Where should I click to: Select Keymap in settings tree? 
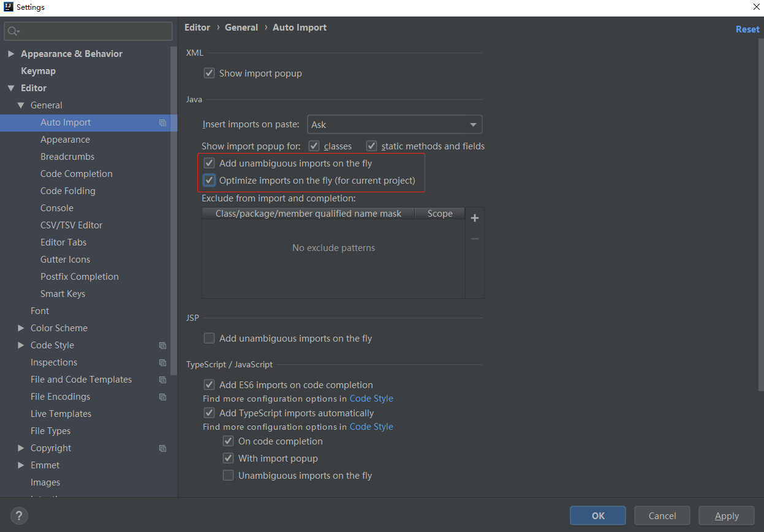pos(38,71)
